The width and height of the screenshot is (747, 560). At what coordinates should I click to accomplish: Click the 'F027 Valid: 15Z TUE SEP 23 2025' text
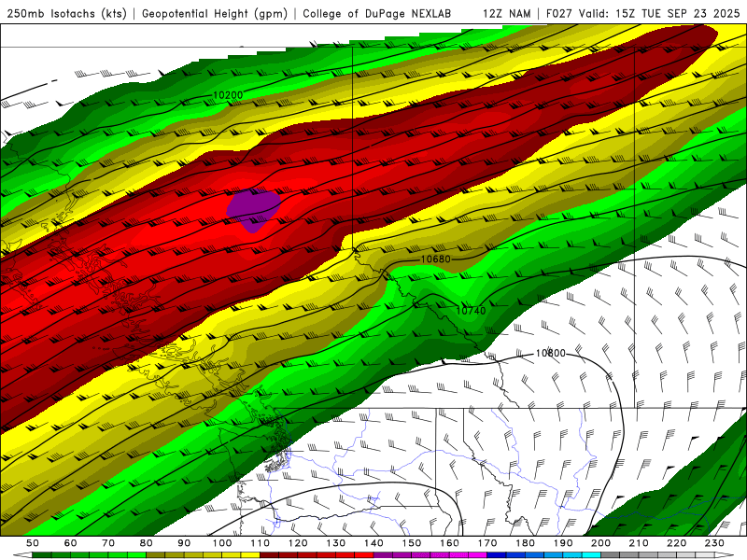643,14
